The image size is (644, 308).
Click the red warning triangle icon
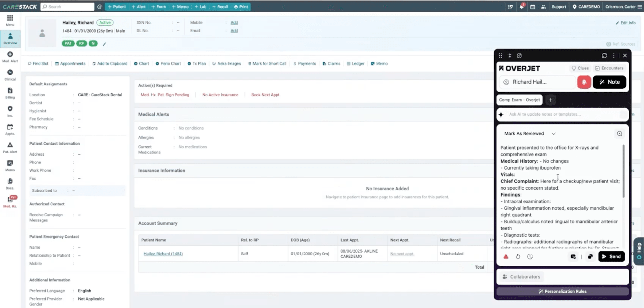506,257
